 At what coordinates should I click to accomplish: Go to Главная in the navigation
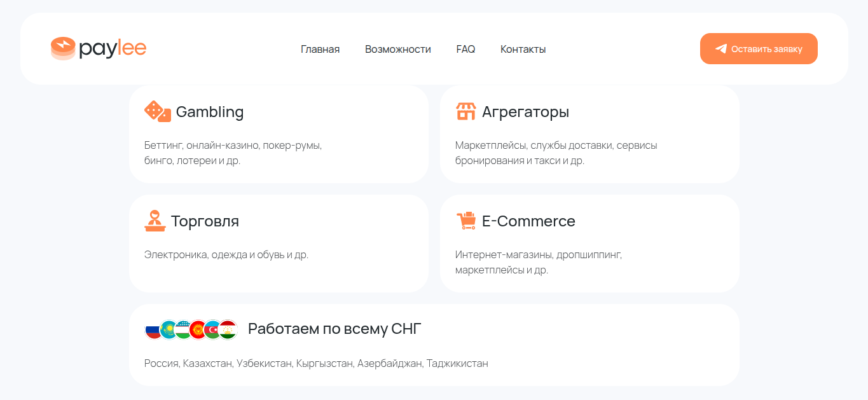tap(320, 49)
